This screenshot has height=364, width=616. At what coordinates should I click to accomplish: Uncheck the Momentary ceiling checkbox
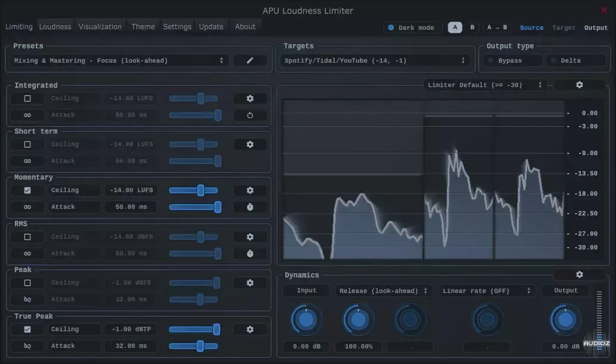click(x=27, y=190)
